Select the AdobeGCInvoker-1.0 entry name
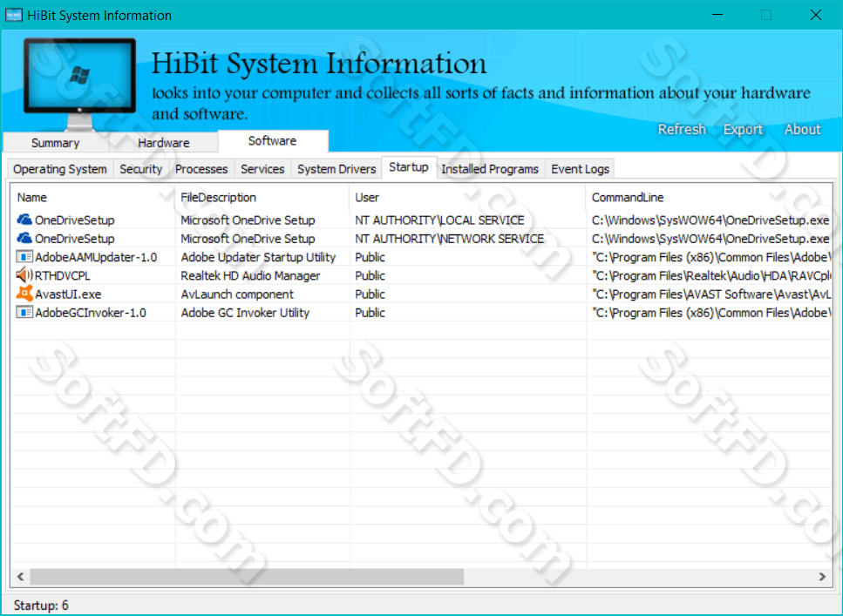This screenshot has height=616, width=843. tap(91, 312)
